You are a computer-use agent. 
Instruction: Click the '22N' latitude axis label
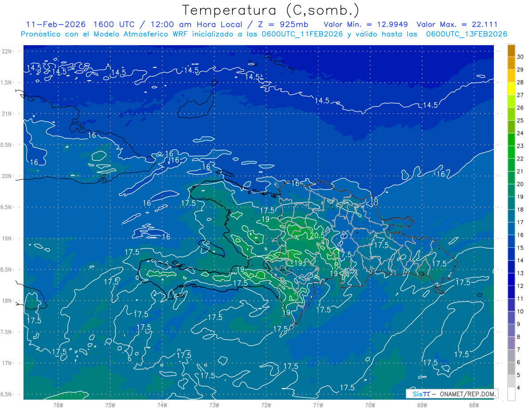point(8,51)
